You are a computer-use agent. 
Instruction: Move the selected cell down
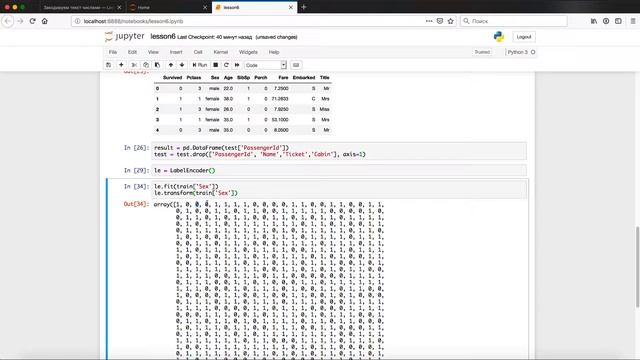(x=182, y=65)
